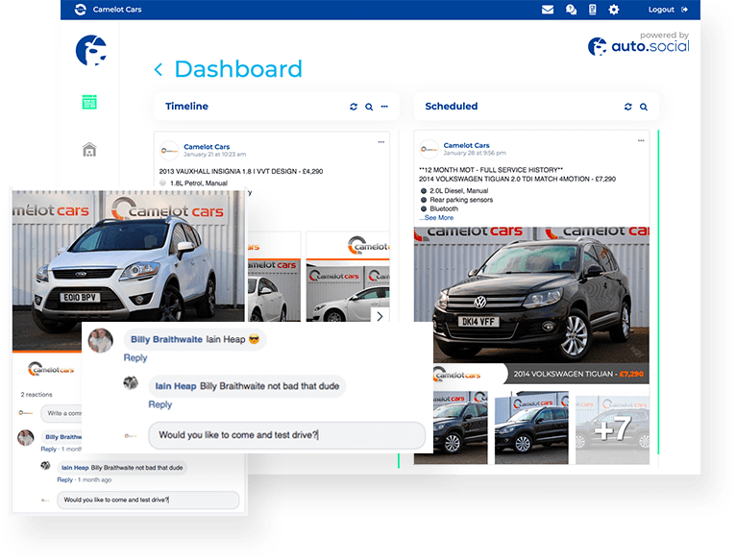Select the dealership building sidebar icon
Screen dimensions: 736x560
pos(89,150)
